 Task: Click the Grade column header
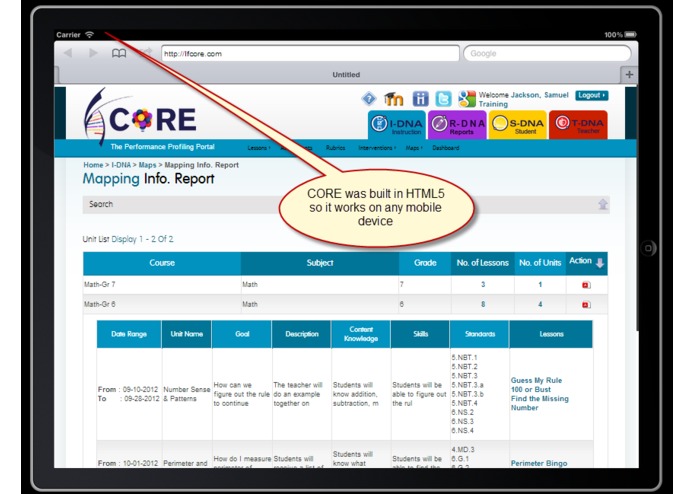click(425, 263)
